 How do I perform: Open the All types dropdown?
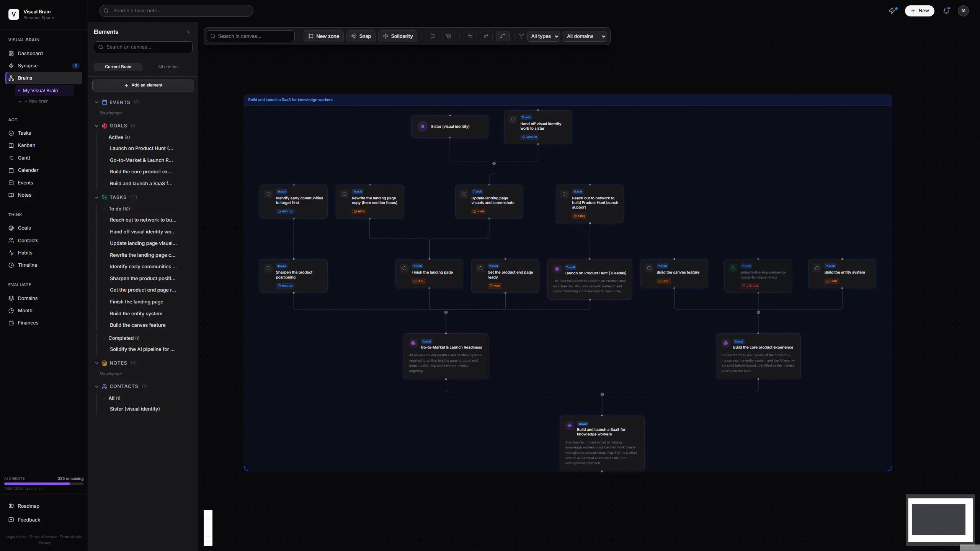[543, 36]
